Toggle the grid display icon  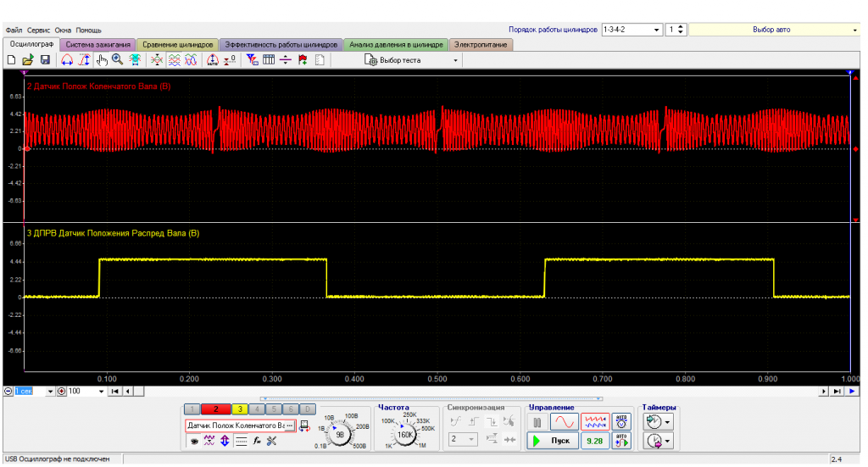[x=269, y=60]
